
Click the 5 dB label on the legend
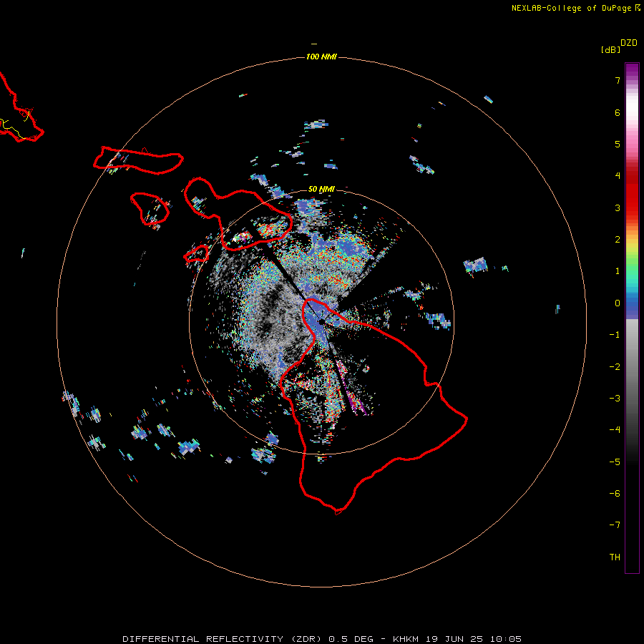pos(618,144)
